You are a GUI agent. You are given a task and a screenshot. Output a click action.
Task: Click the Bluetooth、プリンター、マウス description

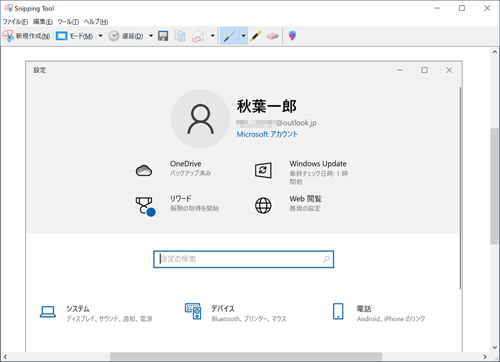249,319
